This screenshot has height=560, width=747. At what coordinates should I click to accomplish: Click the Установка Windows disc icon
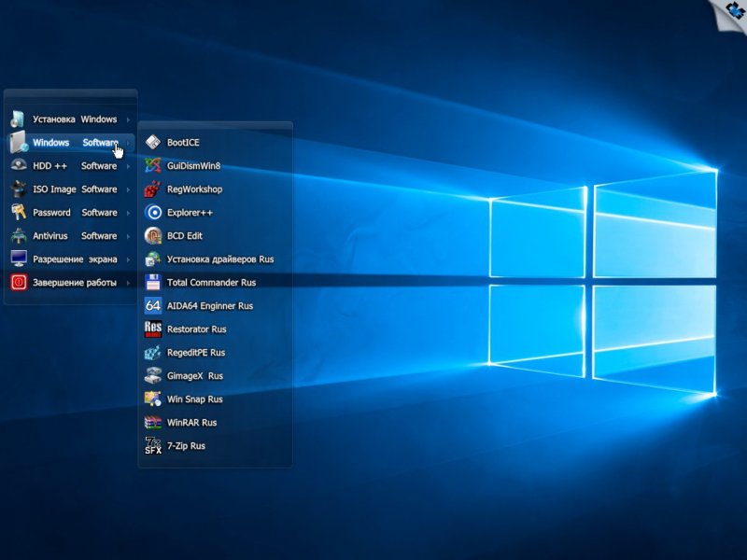coord(19,119)
